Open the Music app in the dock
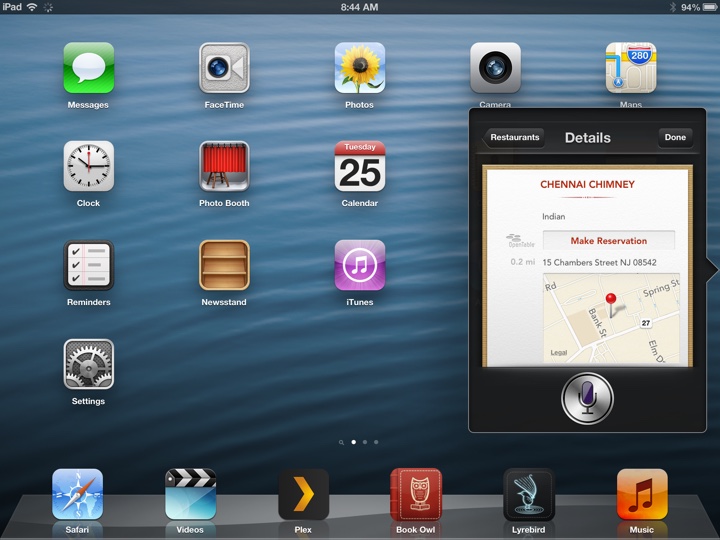Image resolution: width=720 pixels, height=540 pixels. coord(642,494)
